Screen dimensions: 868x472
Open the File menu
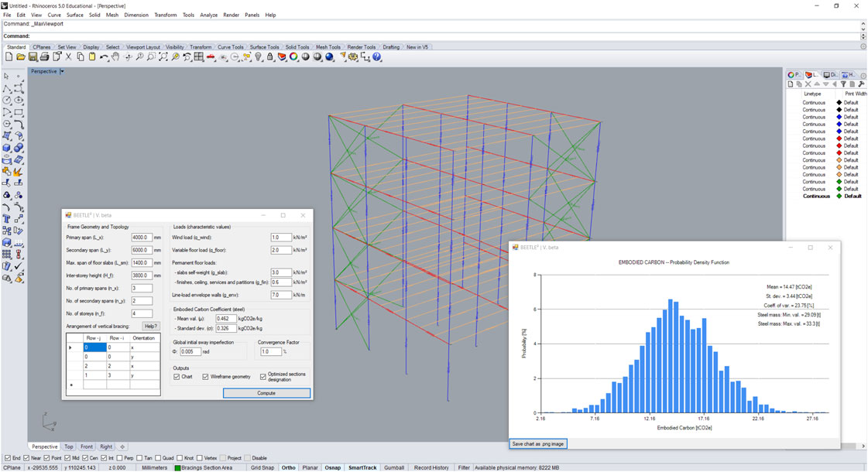pos(7,15)
